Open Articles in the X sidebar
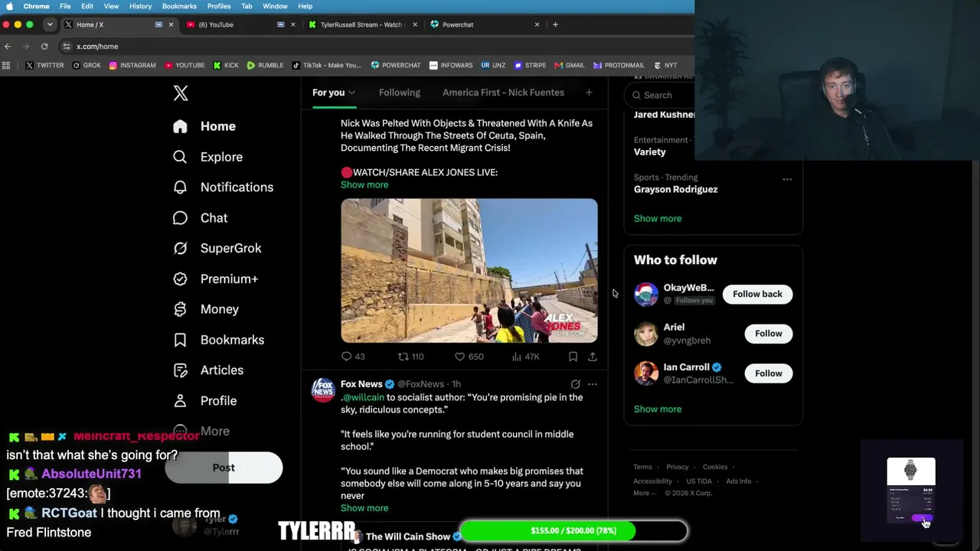 pyautogui.click(x=208, y=370)
